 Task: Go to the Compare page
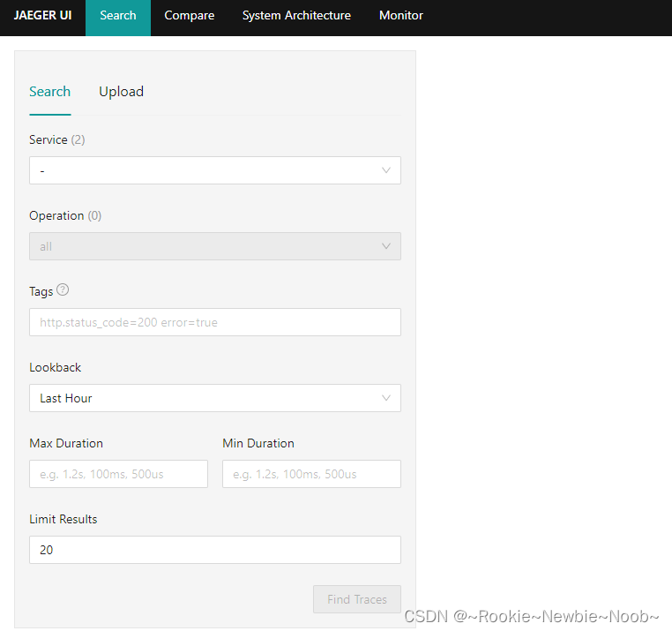(189, 15)
